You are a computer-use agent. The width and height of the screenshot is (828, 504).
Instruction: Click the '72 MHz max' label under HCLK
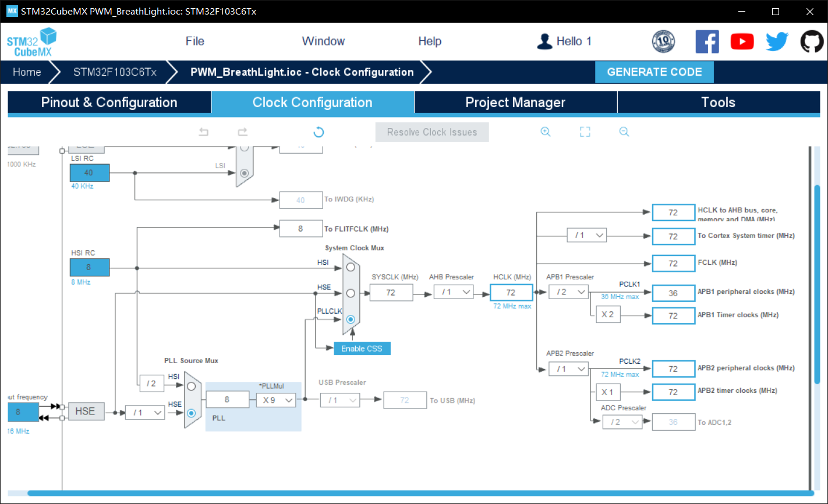[x=512, y=306]
